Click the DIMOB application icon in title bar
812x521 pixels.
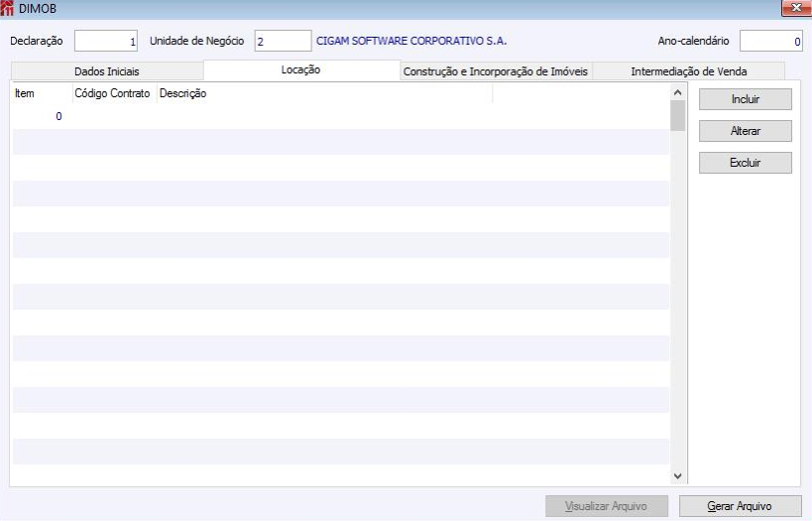7,8
